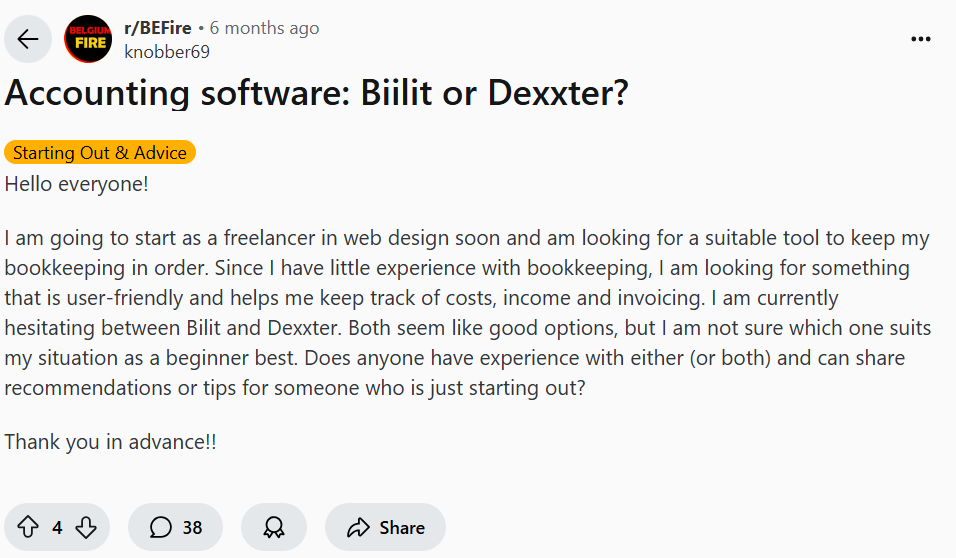Viewport: 956px width, 558px height.
Task: Click the 38 comments count
Action: 192,527
